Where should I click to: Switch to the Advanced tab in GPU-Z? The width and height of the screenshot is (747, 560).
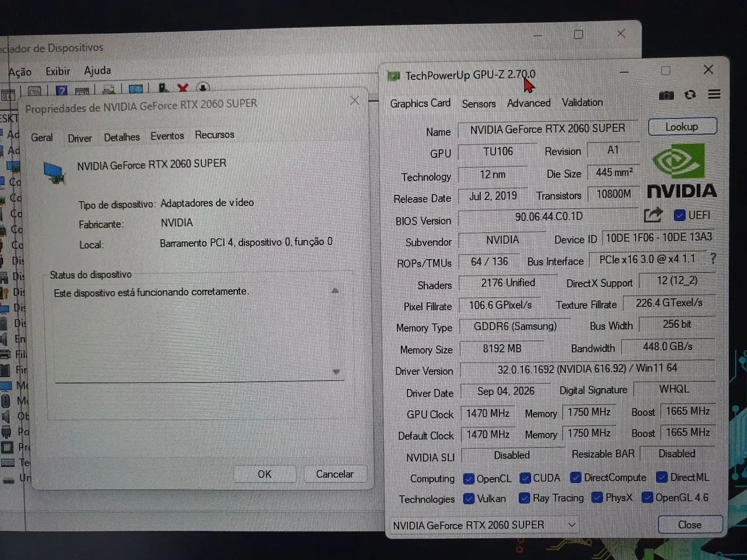529,103
